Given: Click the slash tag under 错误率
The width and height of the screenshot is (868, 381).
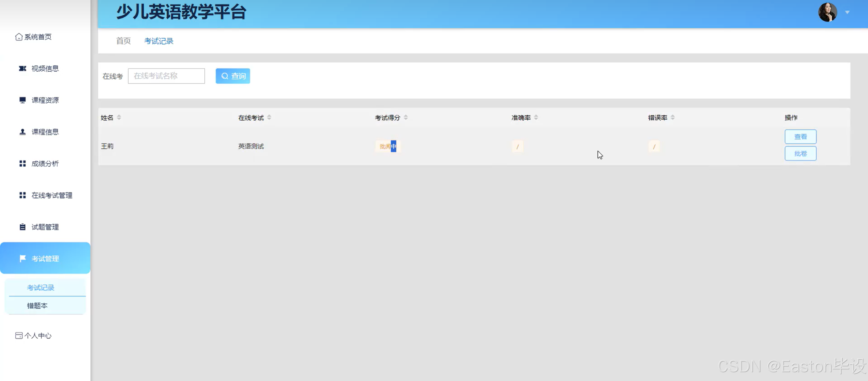Looking at the screenshot, I should [654, 147].
